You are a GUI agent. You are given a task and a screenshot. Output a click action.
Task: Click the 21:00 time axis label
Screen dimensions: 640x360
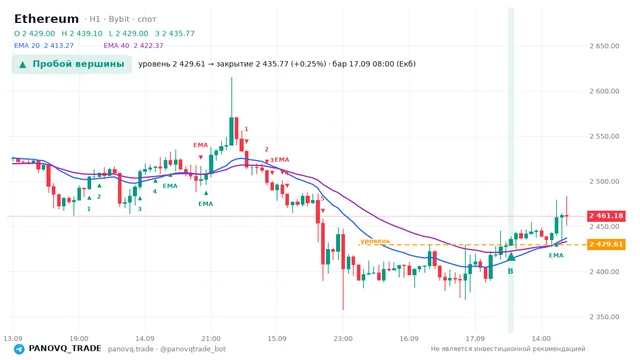tap(211, 338)
